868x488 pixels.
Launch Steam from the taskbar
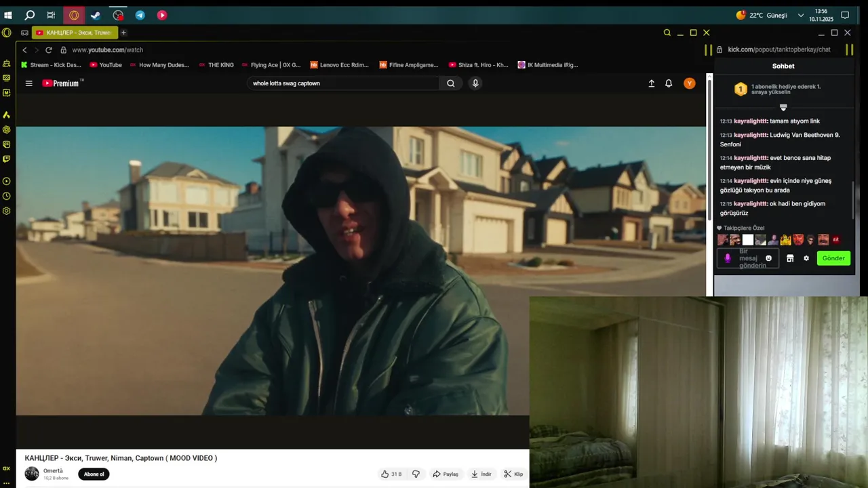click(96, 15)
